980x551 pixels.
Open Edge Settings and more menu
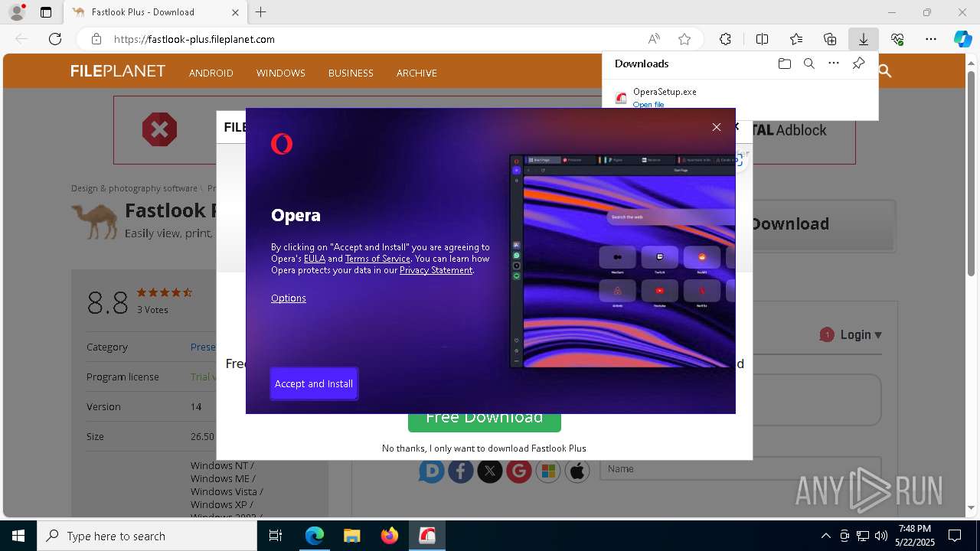(931, 39)
